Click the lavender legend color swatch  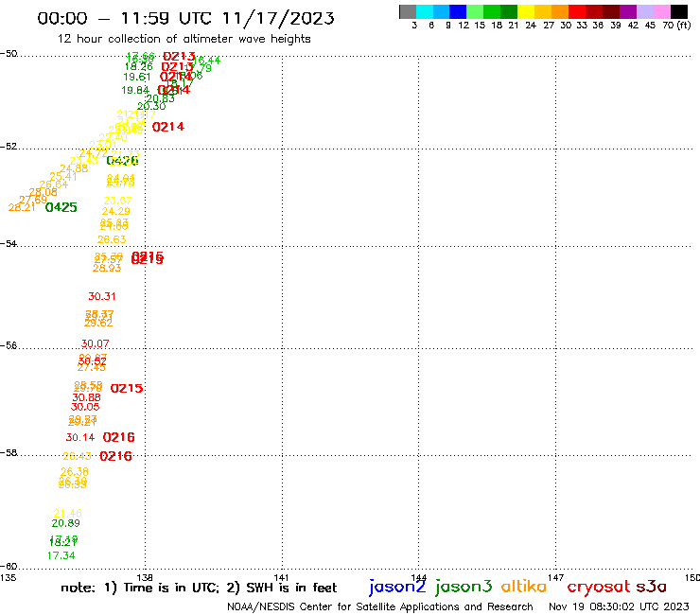644,11
